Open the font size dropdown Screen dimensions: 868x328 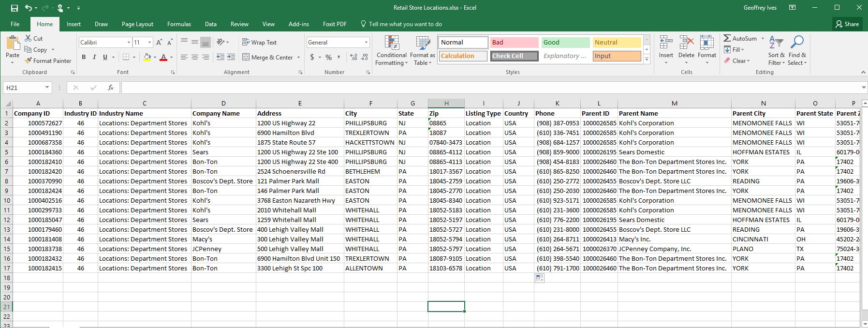tap(149, 43)
